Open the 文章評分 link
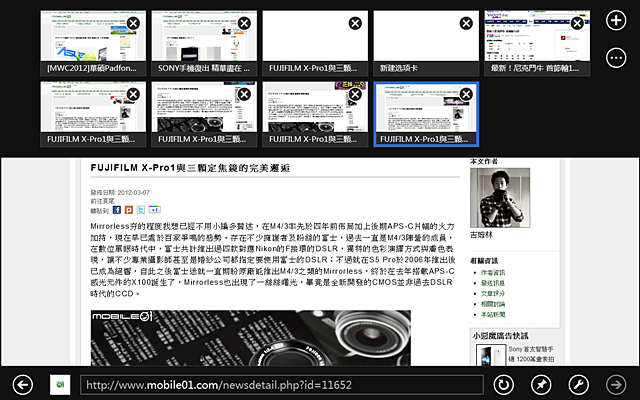Viewport: 640px width, 400px height. pyautogui.click(x=493, y=293)
